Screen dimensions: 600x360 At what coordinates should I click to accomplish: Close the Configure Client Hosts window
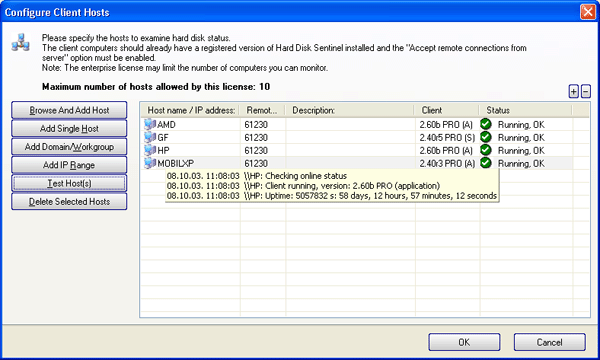(587, 12)
